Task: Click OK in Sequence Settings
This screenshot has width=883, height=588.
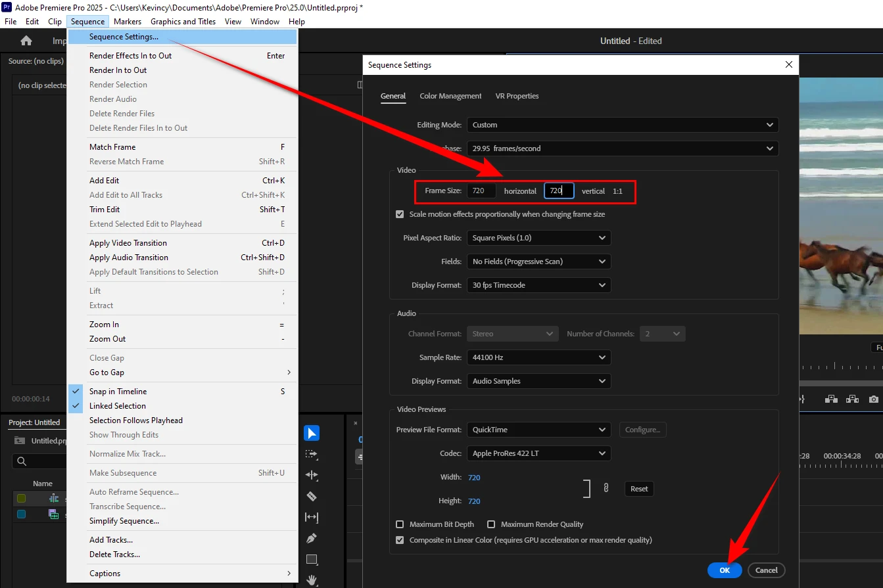Action: pos(725,570)
